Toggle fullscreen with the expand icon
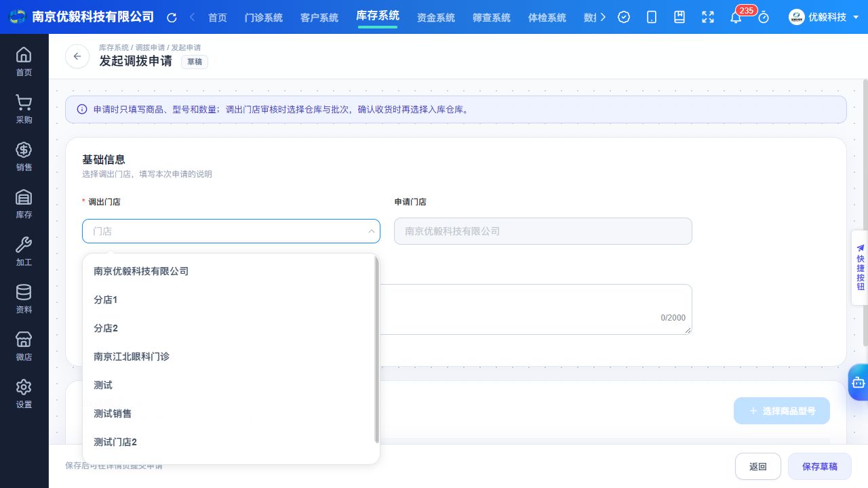Screen dimensions: 868x488 click(x=708, y=18)
